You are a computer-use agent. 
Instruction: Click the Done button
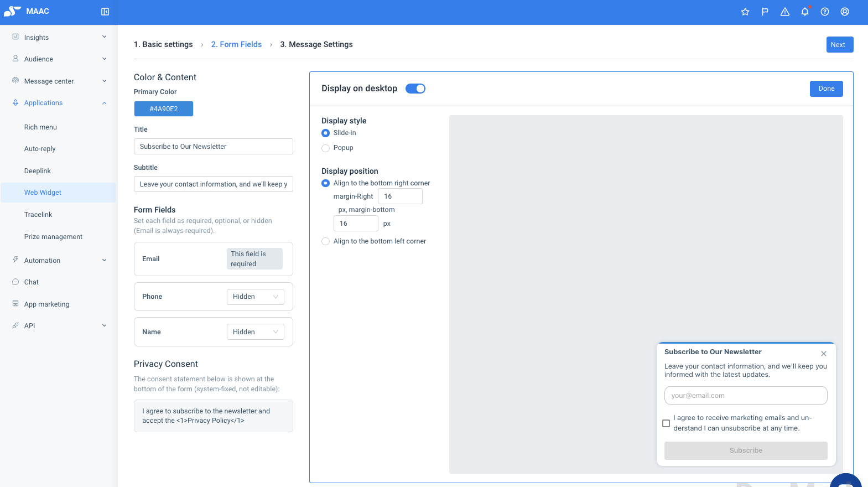(x=827, y=89)
